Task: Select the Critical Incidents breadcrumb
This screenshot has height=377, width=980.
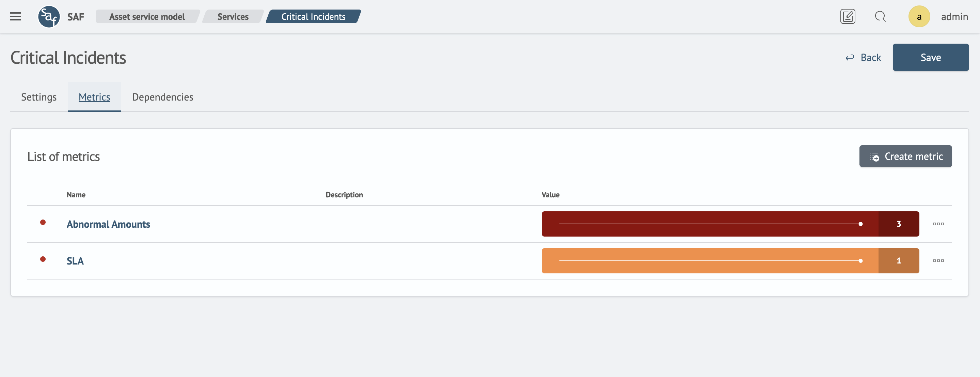Action: coord(314,16)
